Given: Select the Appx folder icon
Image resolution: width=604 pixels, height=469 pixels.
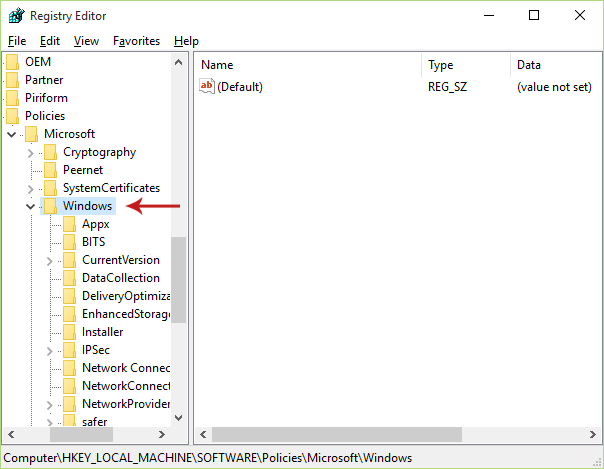Looking at the screenshot, I should (x=69, y=224).
